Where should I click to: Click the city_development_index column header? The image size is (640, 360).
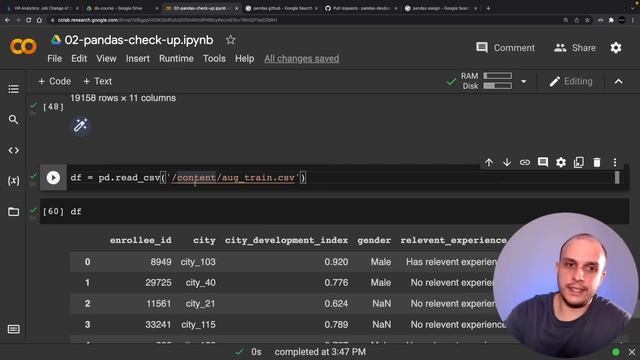tap(286, 240)
